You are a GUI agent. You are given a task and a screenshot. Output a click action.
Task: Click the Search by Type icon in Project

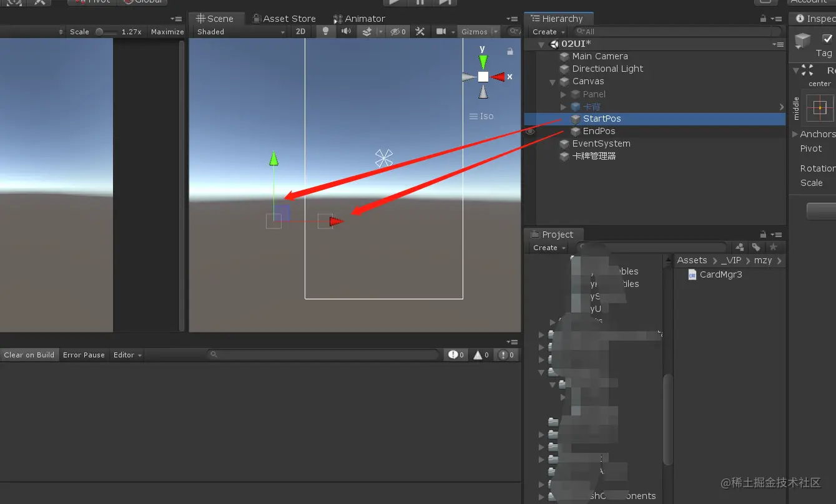[740, 248]
